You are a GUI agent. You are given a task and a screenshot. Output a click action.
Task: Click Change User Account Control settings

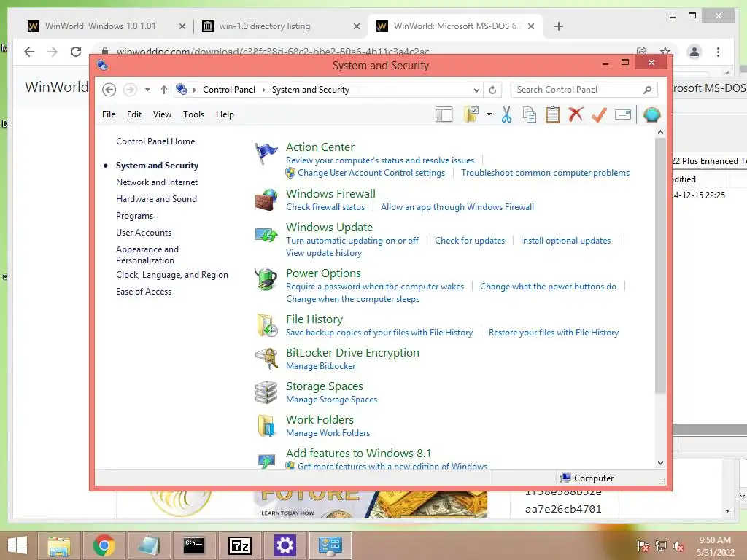click(371, 173)
